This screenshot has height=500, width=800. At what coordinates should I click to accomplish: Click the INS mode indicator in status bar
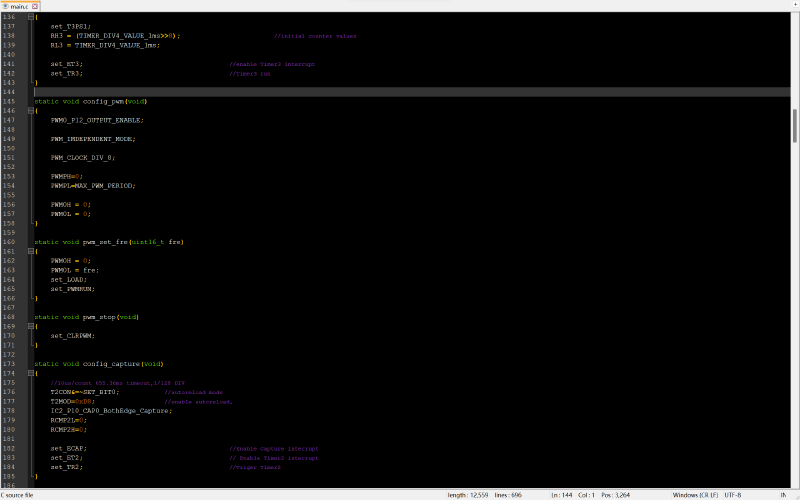click(x=783, y=495)
